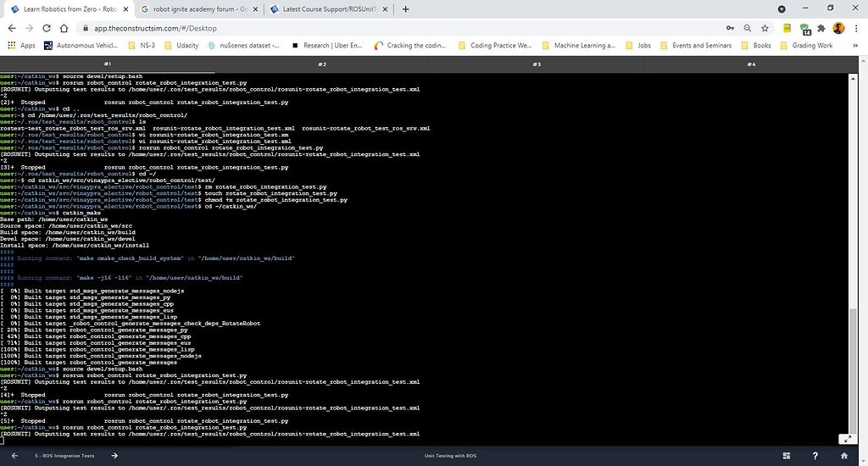The height and width of the screenshot is (466, 868).
Task: Switch to terminal tab #4
Action: point(751,64)
